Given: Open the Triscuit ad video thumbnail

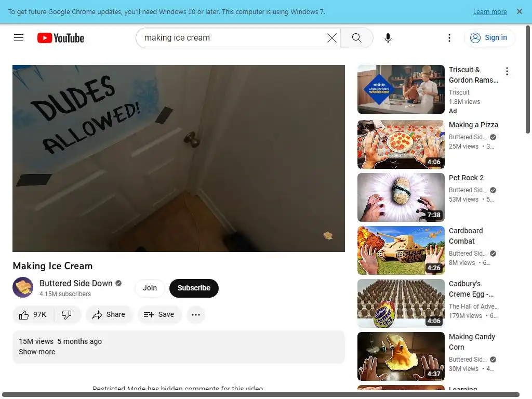Looking at the screenshot, I should (401, 89).
